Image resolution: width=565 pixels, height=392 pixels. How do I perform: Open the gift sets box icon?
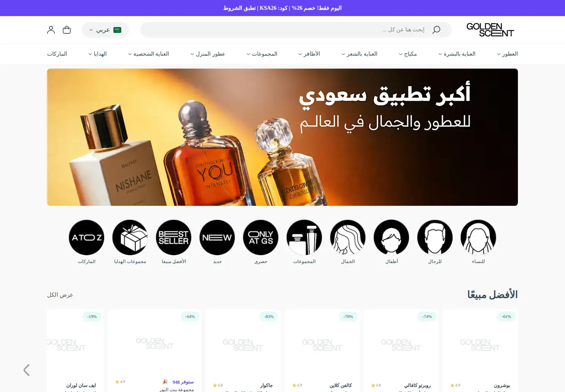click(130, 238)
